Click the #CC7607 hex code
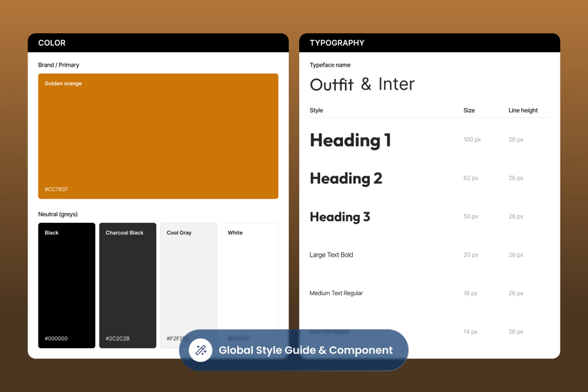588x392 pixels. tap(56, 189)
